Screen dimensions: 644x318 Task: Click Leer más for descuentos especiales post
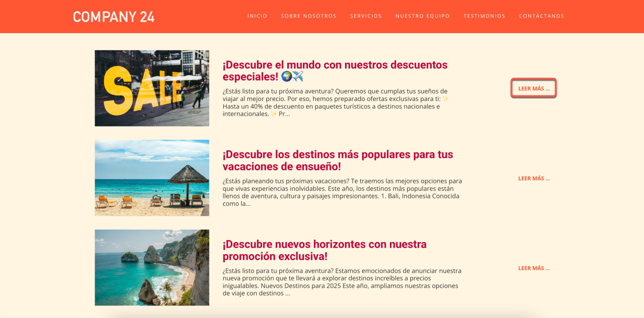pyautogui.click(x=534, y=88)
